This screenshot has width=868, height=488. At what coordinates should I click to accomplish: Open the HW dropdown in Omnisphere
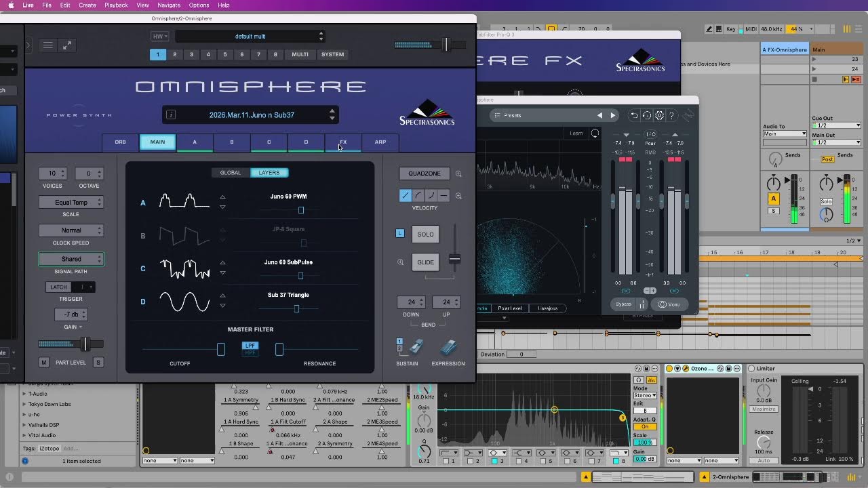[159, 37]
